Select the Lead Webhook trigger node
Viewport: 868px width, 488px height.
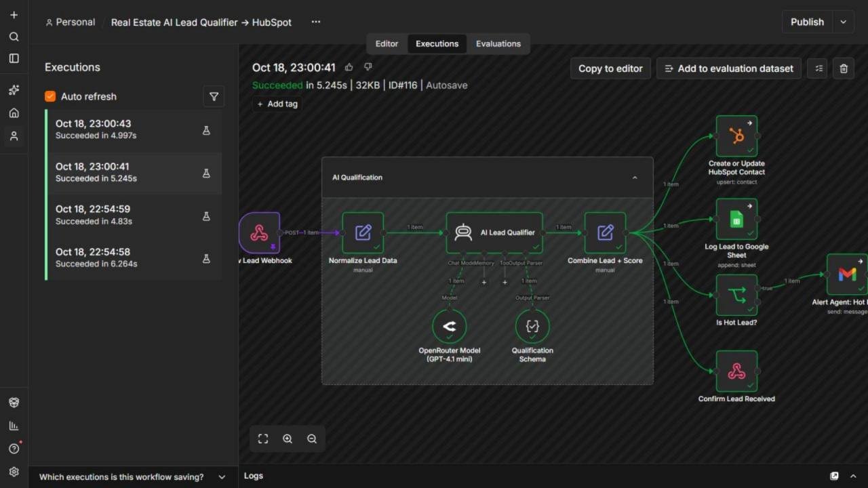(259, 232)
